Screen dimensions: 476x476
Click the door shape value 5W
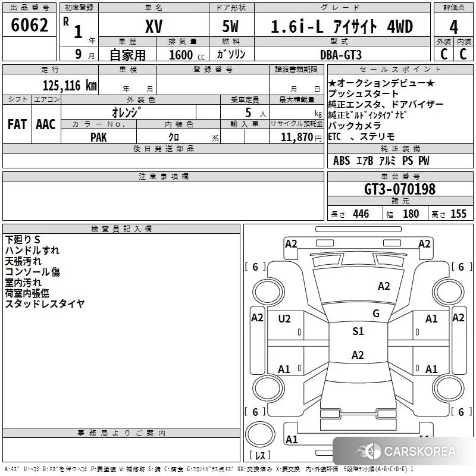click(230, 26)
